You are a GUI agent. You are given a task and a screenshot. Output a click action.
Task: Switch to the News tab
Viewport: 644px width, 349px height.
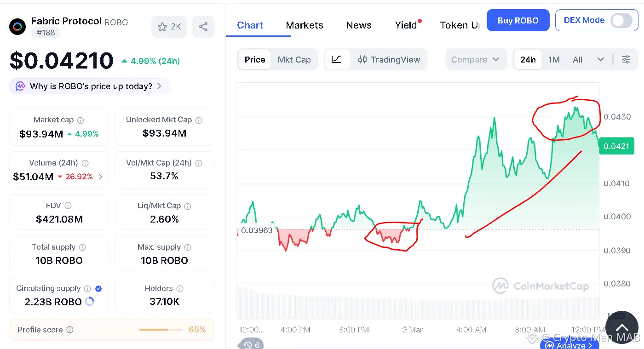(359, 25)
